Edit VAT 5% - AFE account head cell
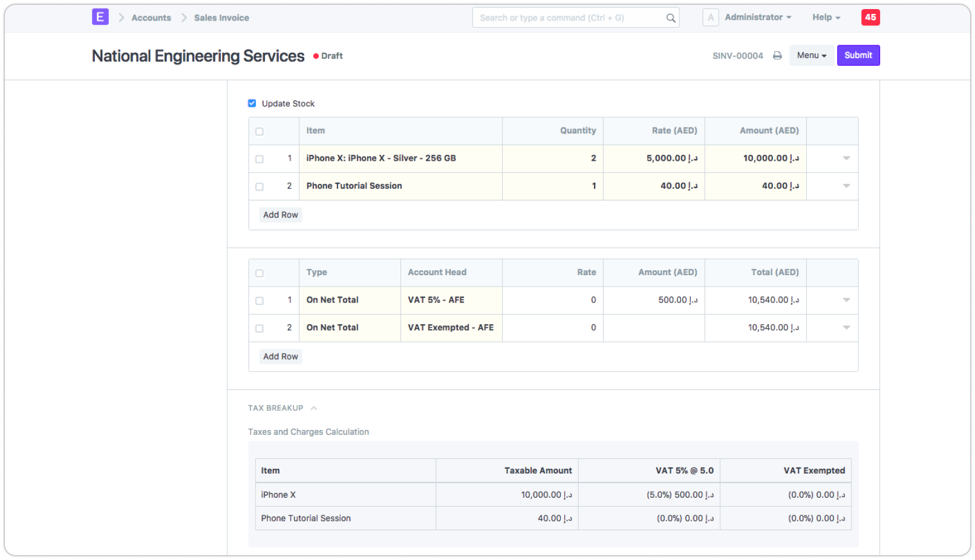The height and width of the screenshot is (560, 975). 451,300
